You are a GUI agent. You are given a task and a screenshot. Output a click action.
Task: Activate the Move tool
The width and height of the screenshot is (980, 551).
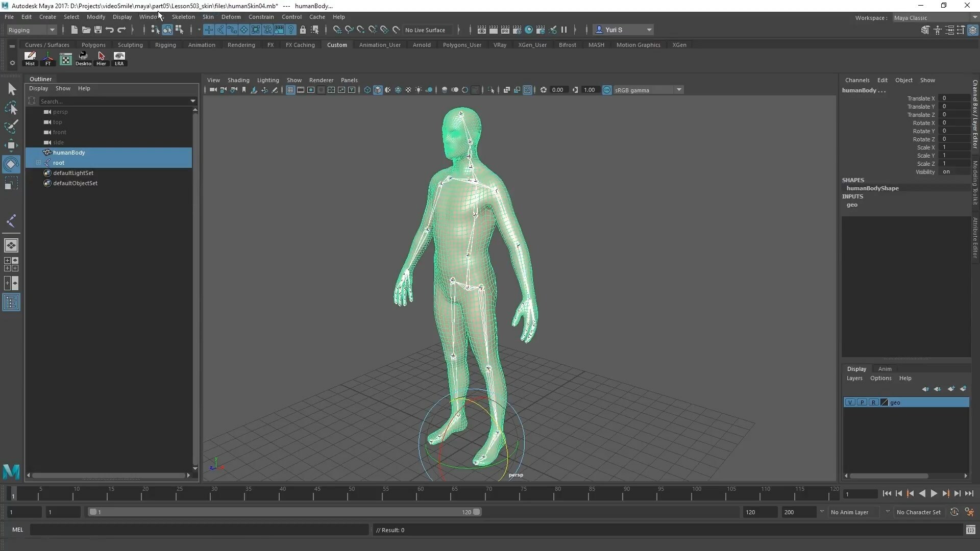[x=11, y=145]
